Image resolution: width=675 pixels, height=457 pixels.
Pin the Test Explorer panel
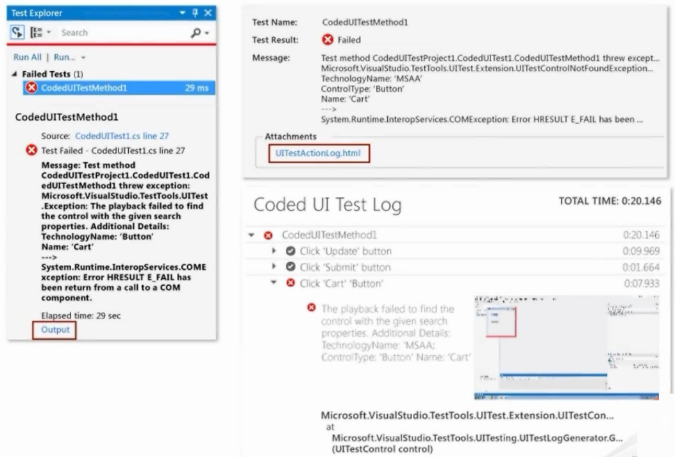[195, 13]
